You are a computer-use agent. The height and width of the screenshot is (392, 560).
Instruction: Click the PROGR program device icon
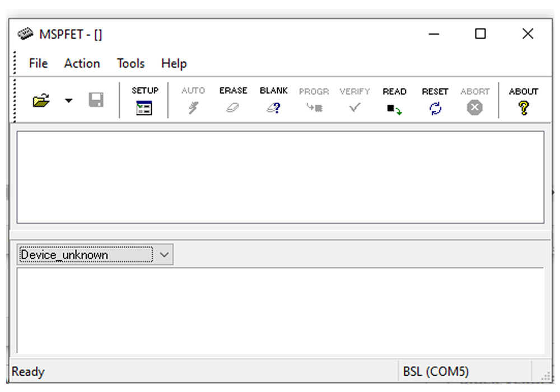tap(314, 101)
